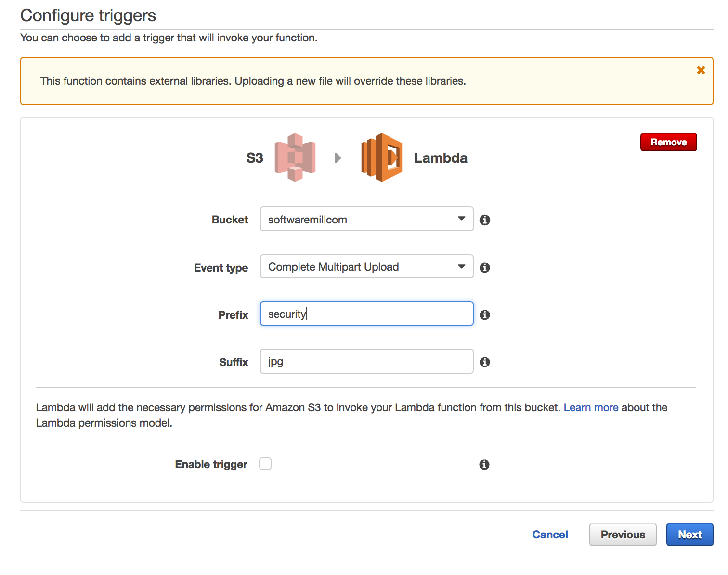Expand the bucket selection list arrow
The height and width of the screenshot is (575, 728).
pos(461,219)
